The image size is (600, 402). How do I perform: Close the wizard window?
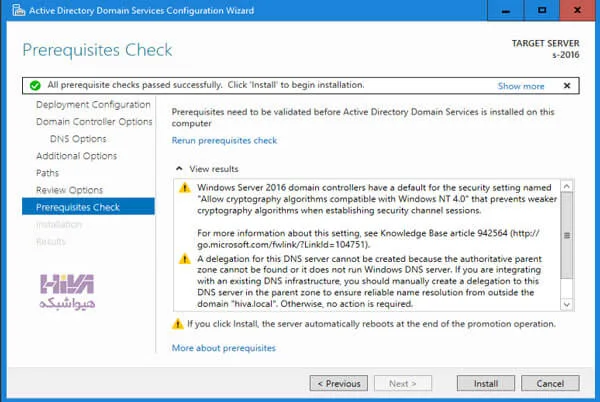[577, 10]
